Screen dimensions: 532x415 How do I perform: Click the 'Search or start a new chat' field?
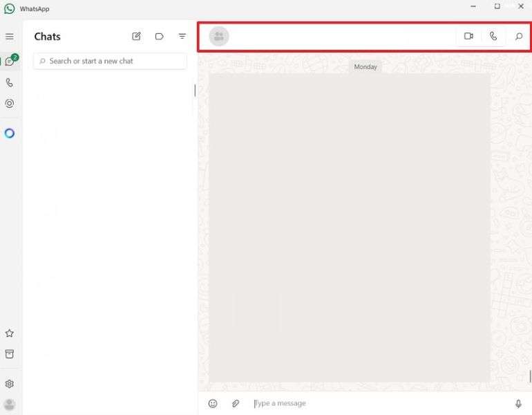[111, 61]
